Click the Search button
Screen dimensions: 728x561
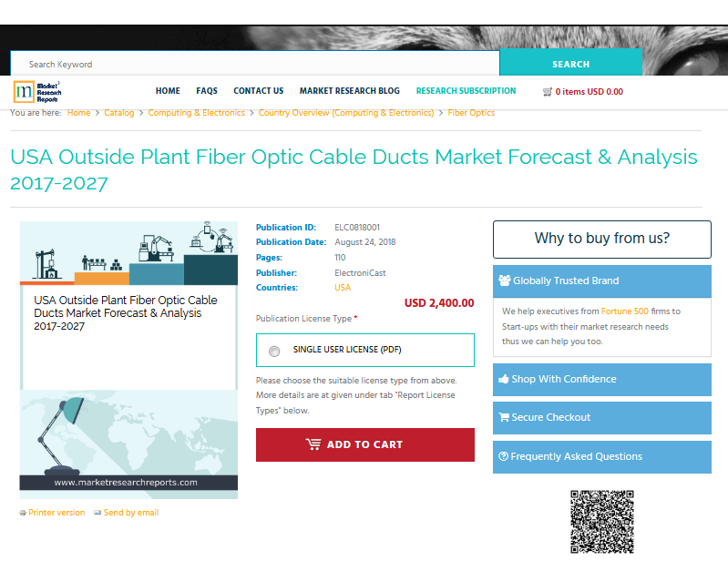pyautogui.click(x=570, y=64)
